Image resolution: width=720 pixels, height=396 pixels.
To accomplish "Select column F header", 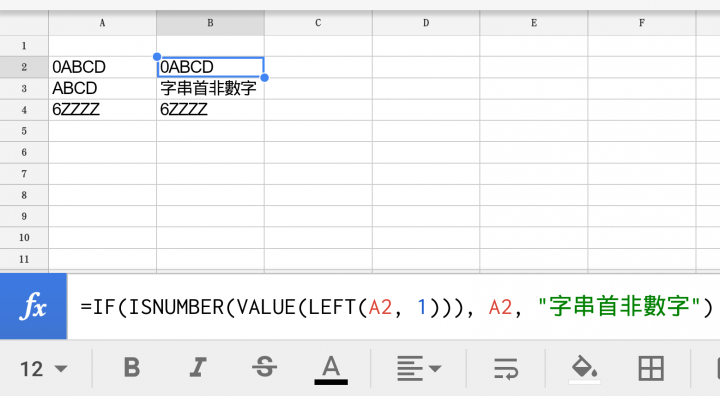I will click(x=641, y=23).
